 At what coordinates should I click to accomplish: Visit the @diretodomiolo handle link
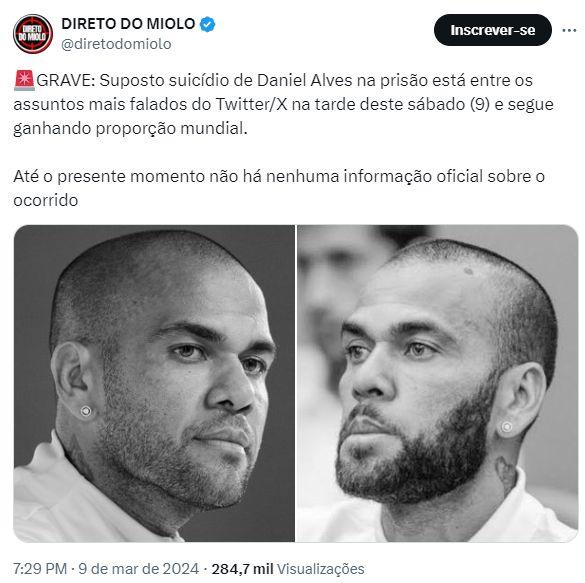click(x=116, y=44)
